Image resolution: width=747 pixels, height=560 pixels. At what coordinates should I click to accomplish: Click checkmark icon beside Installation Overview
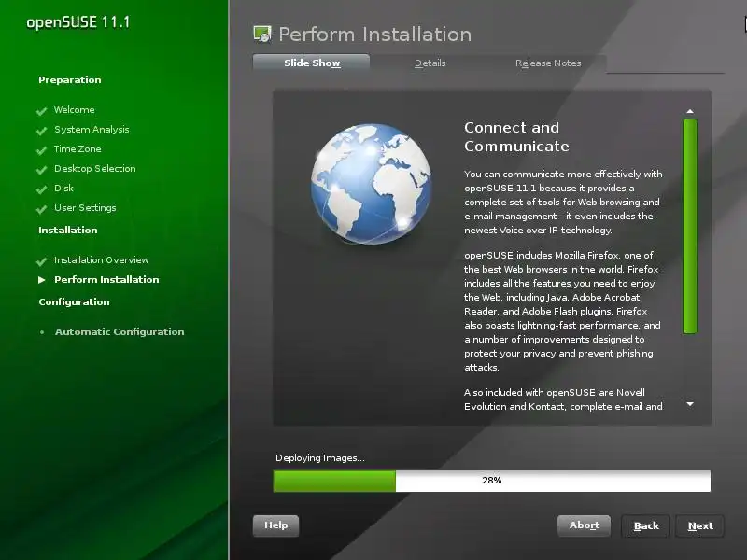tap(41, 261)
